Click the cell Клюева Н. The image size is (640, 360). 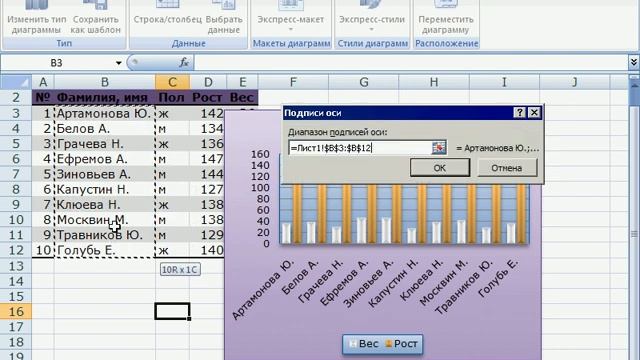[104, 204]
